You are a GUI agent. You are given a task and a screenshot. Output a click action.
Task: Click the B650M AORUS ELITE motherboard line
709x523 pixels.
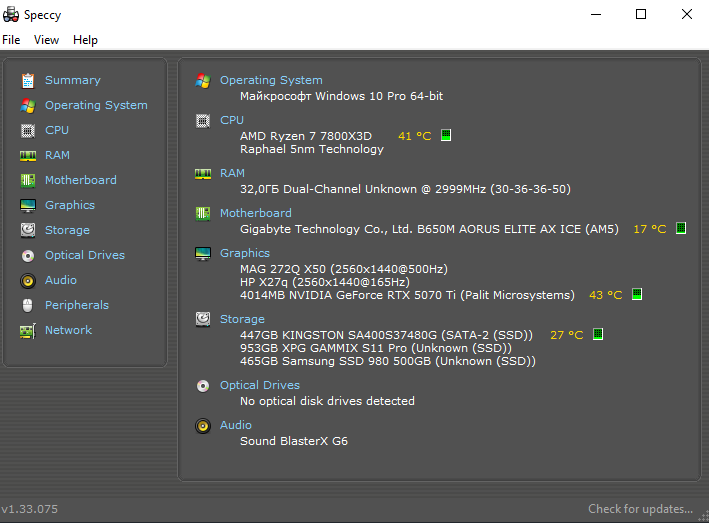[x=429, y=229]
